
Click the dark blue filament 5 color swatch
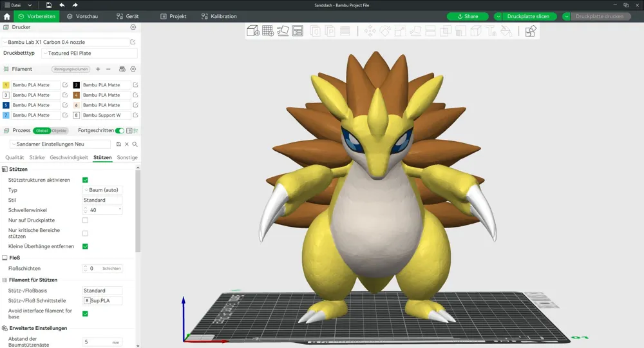point(6,105)
